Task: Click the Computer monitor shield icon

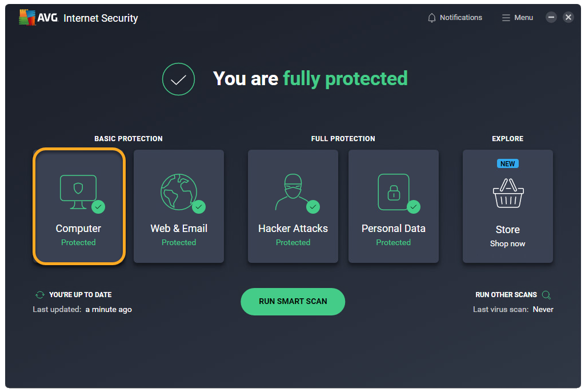Action: click(x=78, y=189)
